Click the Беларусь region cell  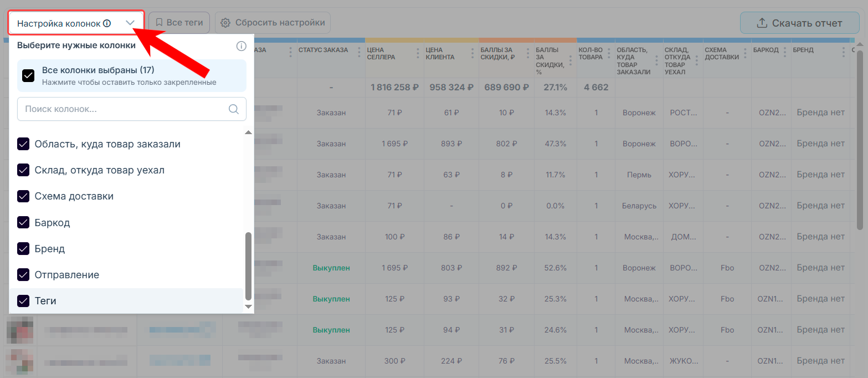tap(639, 206)
